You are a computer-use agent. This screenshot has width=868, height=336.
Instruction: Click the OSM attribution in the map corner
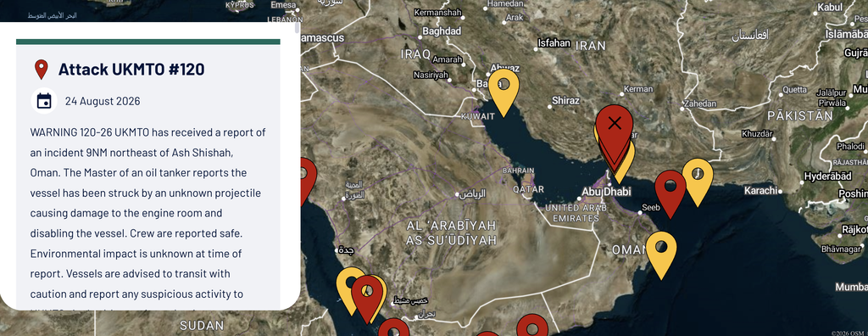(x=849, y=333)
